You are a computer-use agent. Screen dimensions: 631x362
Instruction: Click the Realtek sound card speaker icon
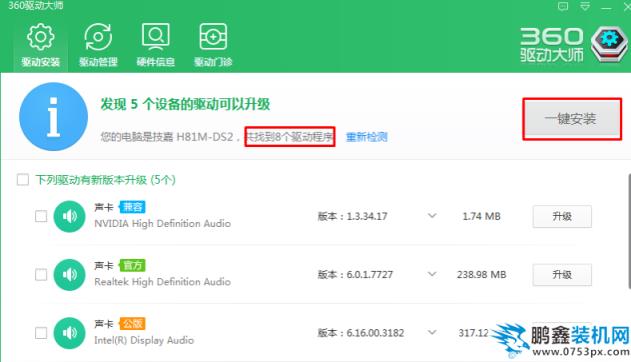point(69,275)
